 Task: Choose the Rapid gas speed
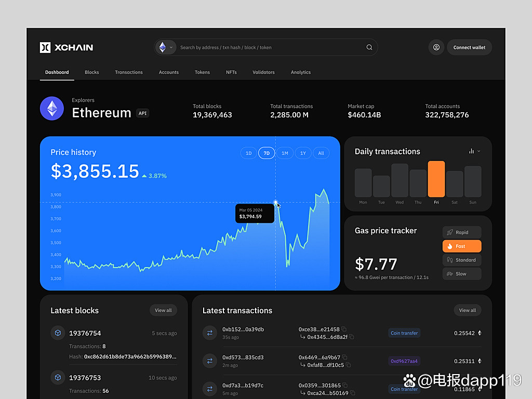(x=462, y=232)
